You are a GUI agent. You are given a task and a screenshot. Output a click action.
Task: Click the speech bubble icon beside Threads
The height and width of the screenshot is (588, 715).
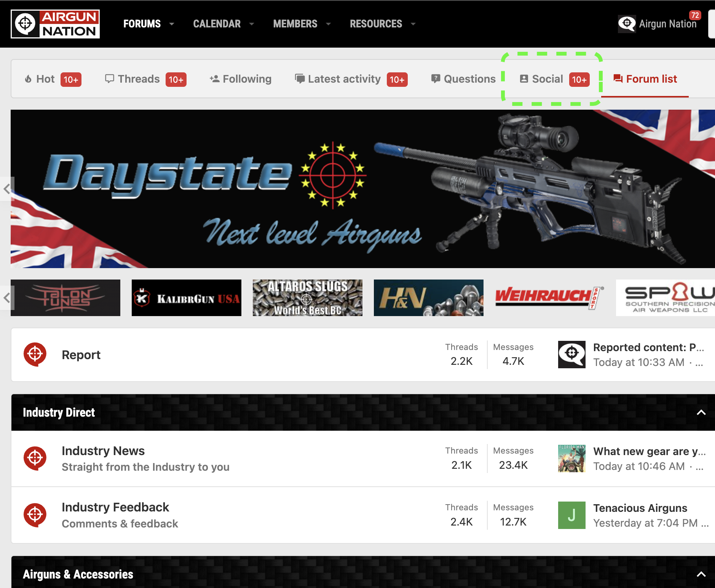point(109,79)
